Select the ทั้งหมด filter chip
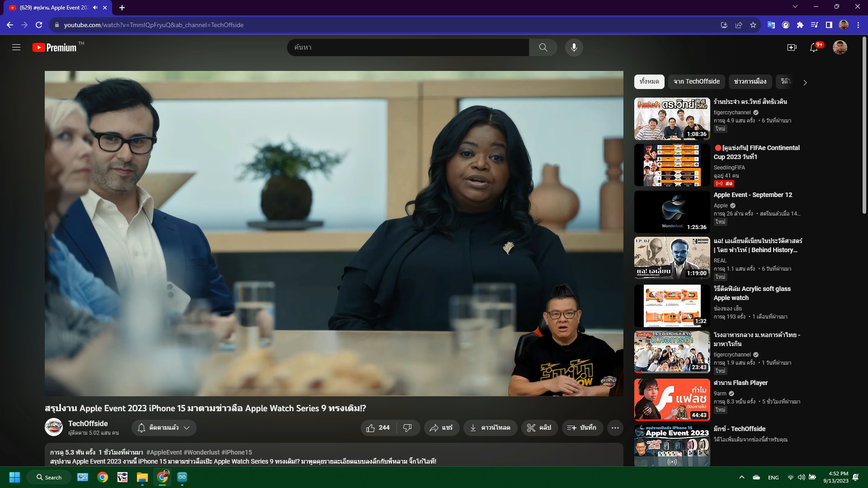 point(649,82)
